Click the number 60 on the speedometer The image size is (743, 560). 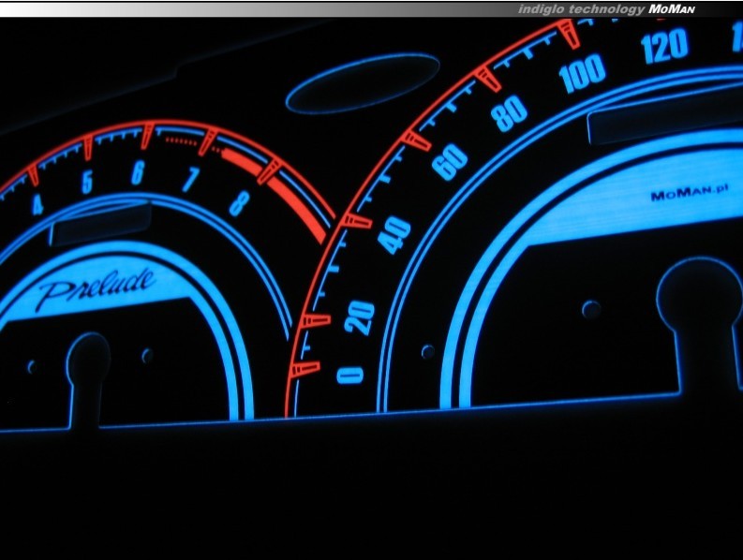450,163
